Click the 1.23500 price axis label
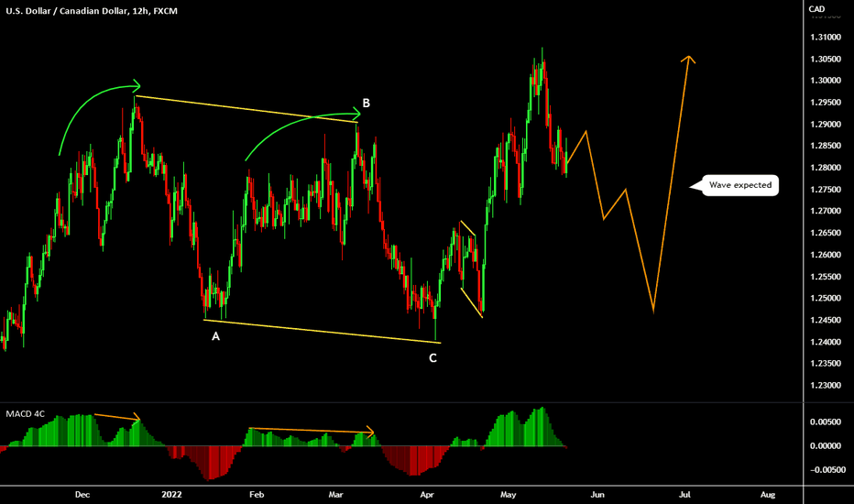854x504 pixels. click(x=825, y=364)
